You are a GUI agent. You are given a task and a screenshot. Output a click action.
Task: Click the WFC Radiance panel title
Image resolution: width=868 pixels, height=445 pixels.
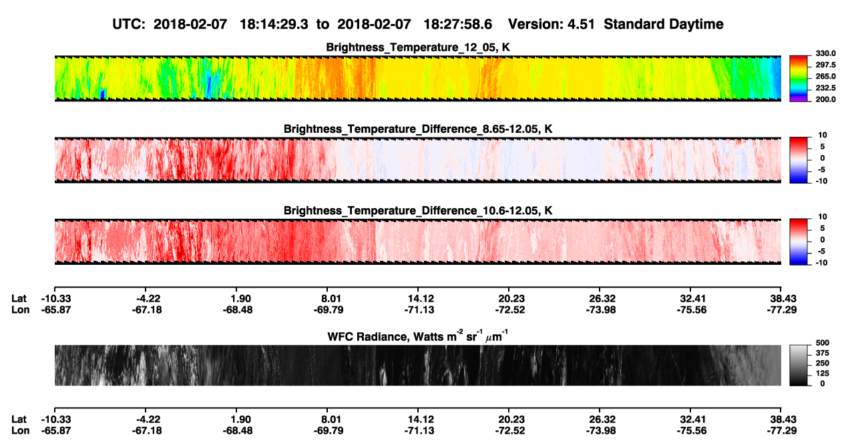(418, 336)
